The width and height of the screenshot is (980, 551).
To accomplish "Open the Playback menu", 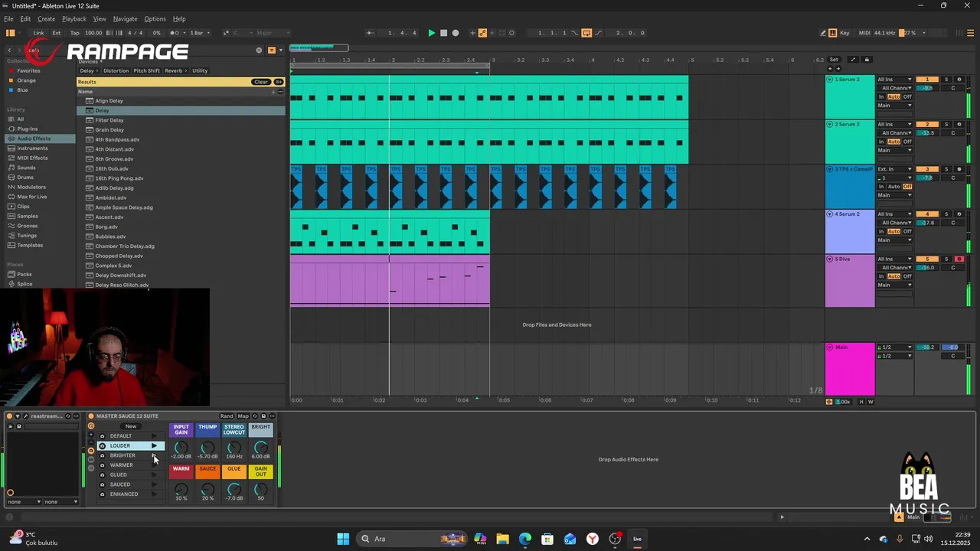I will [x=74, y=18].
